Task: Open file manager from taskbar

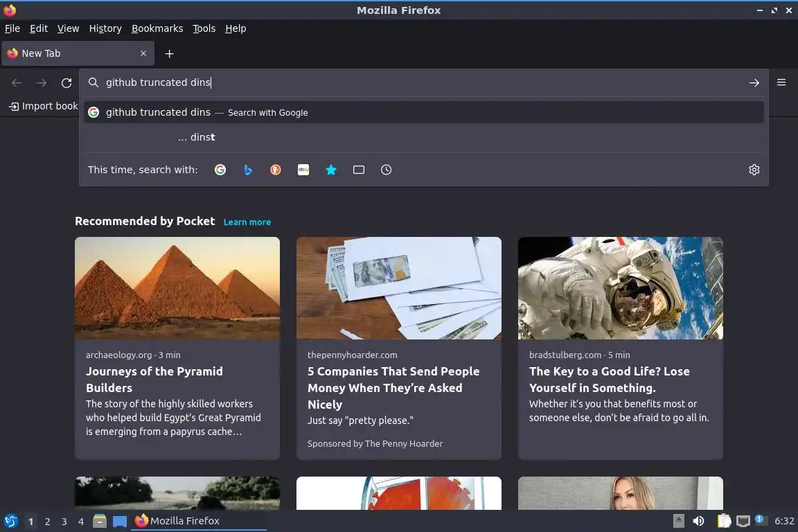Action: [100, 521]
